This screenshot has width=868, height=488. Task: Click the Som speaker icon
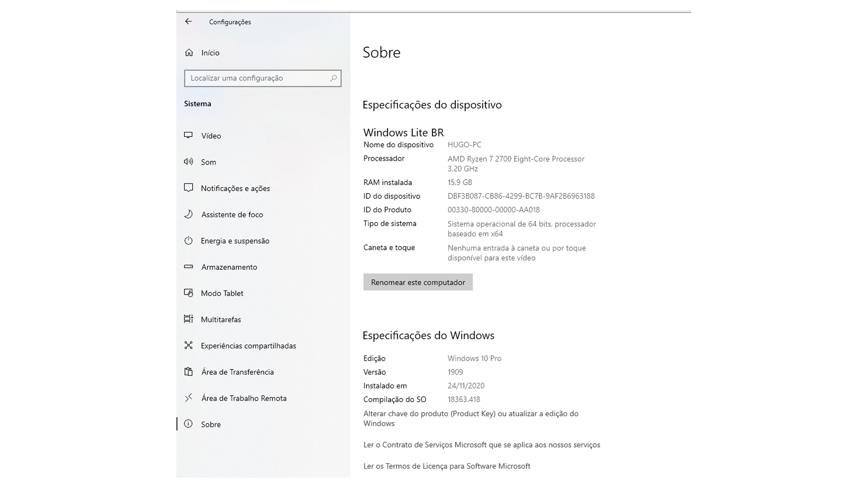tap(189, 162)
